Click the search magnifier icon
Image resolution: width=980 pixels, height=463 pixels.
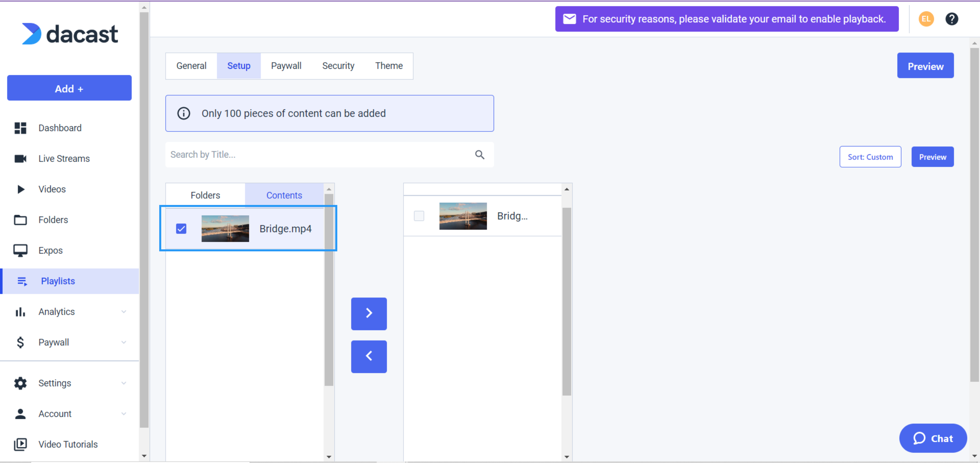480,154
